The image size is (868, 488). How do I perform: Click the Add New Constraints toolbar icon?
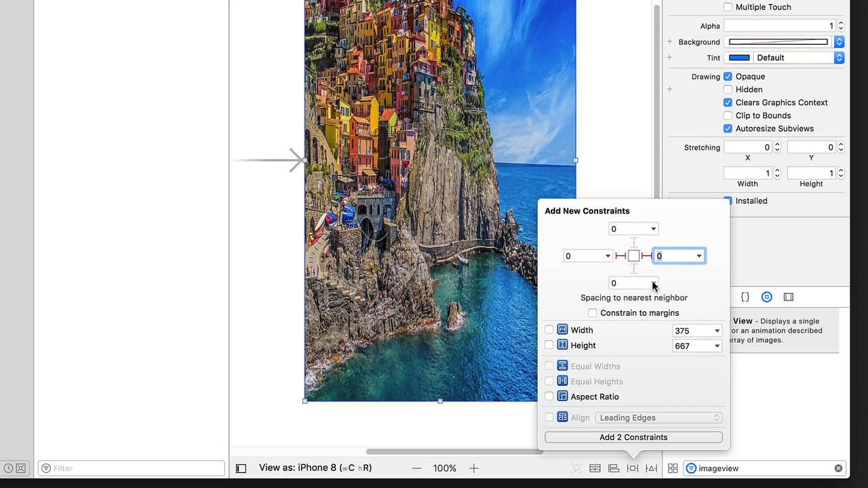tap(633, 468)
